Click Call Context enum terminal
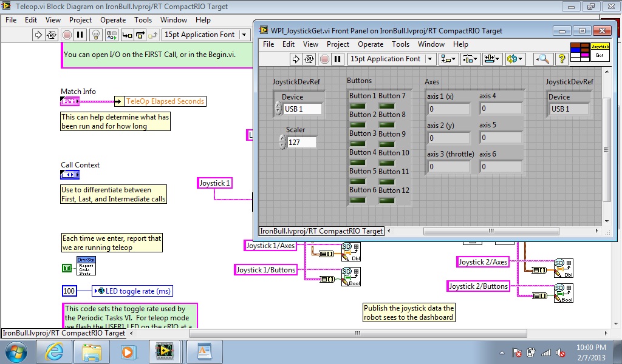Image resolution: width=622 pixels, height=364 pixels. point(70,175)
